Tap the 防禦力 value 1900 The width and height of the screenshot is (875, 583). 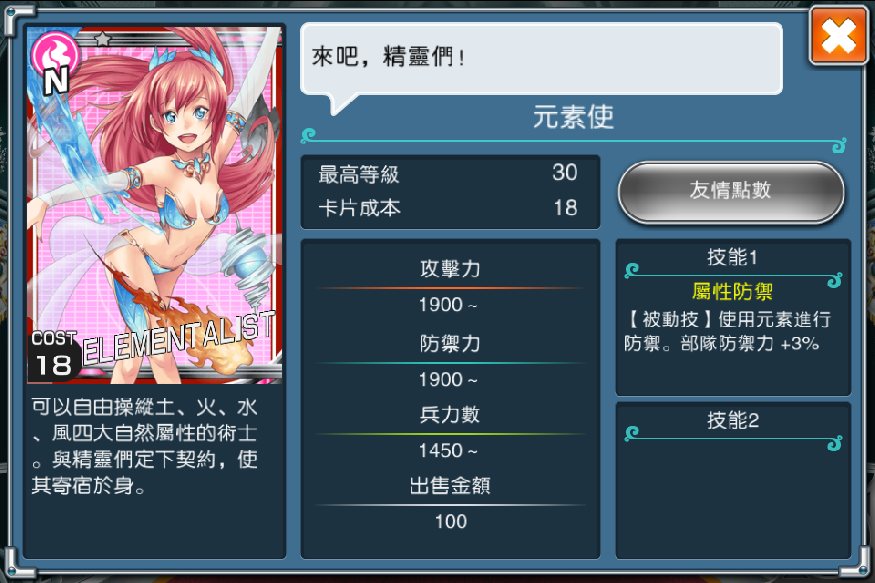[x=448, y=380]
